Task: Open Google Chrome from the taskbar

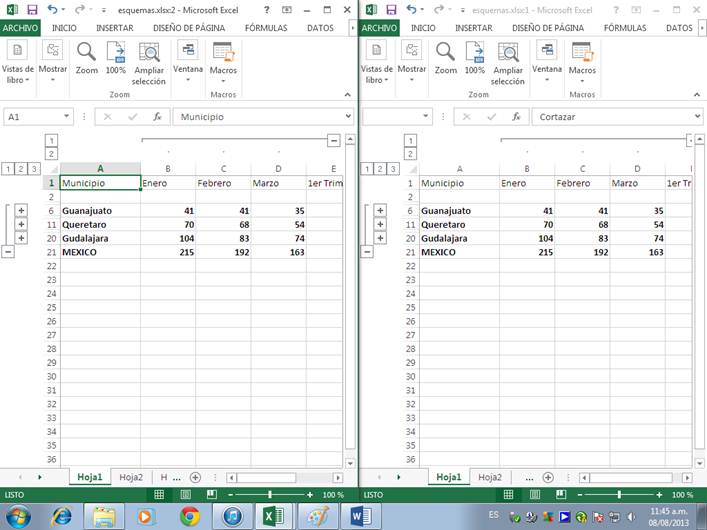Action: [x=190, y=516]
